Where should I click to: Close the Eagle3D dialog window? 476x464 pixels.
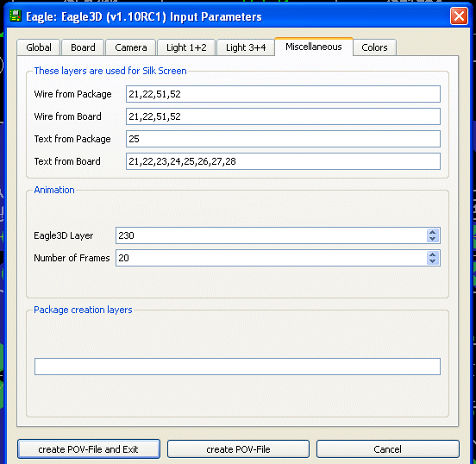(459, 16)
